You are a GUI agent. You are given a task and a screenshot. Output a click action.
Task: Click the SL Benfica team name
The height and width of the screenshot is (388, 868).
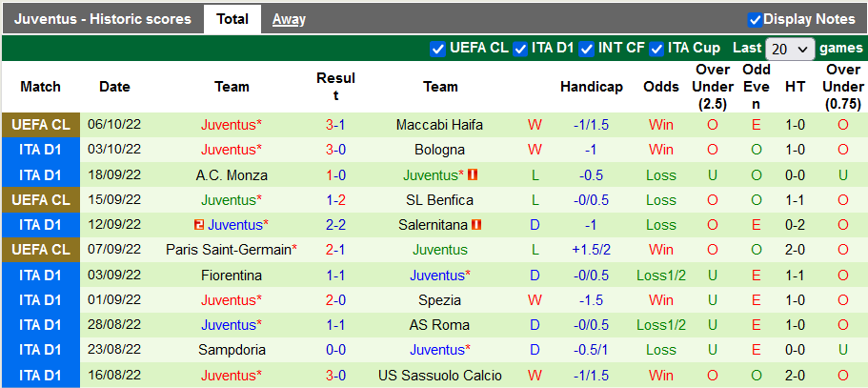440,200
